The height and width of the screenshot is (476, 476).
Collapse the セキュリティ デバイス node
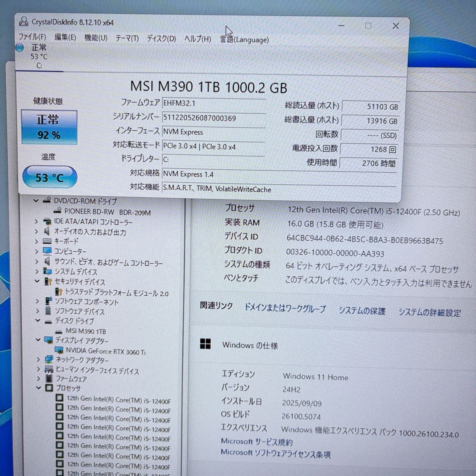pyautogui.click(x=37, y=281)
